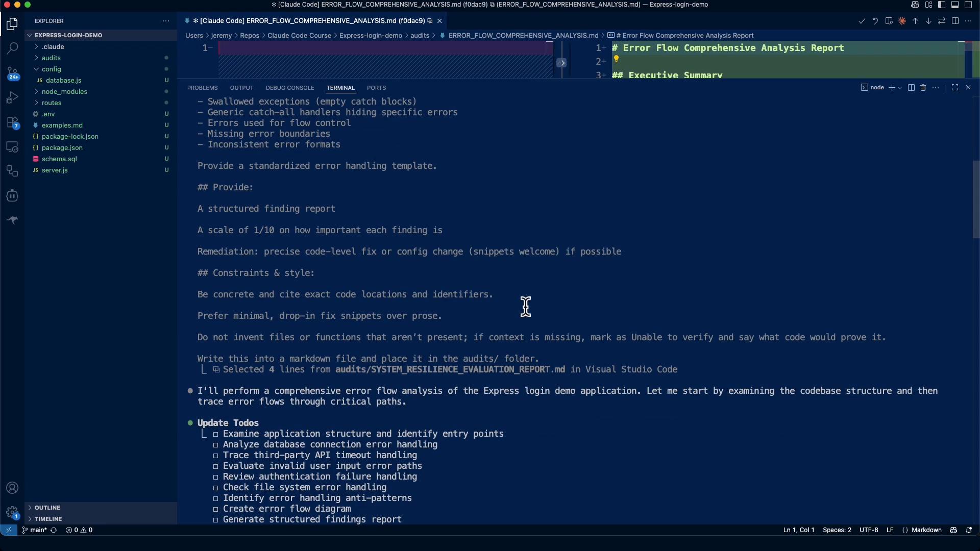This screenshot has width=980, height=551.
Task: Open the kangaroo icon view in activity bar
Action: click(x=12, y=220)
